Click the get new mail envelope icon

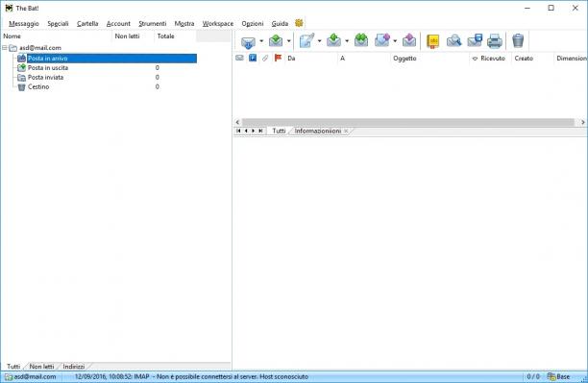(248, 41)
